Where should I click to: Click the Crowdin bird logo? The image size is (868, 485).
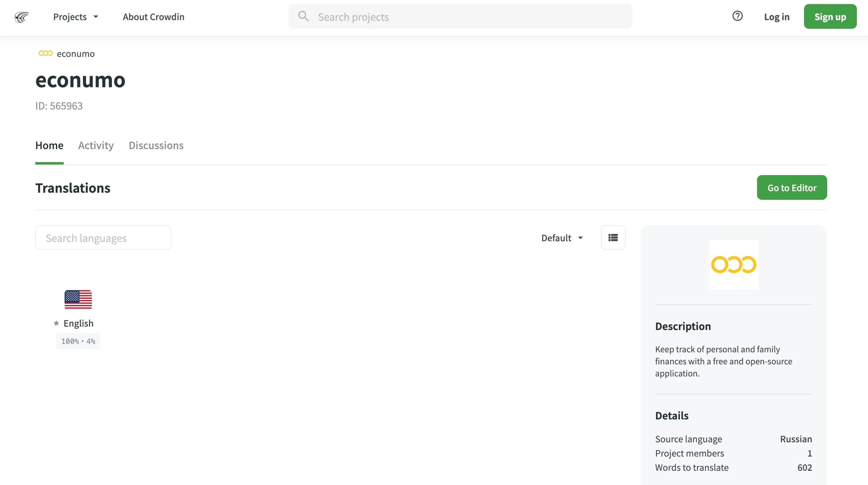pos(22,17)
